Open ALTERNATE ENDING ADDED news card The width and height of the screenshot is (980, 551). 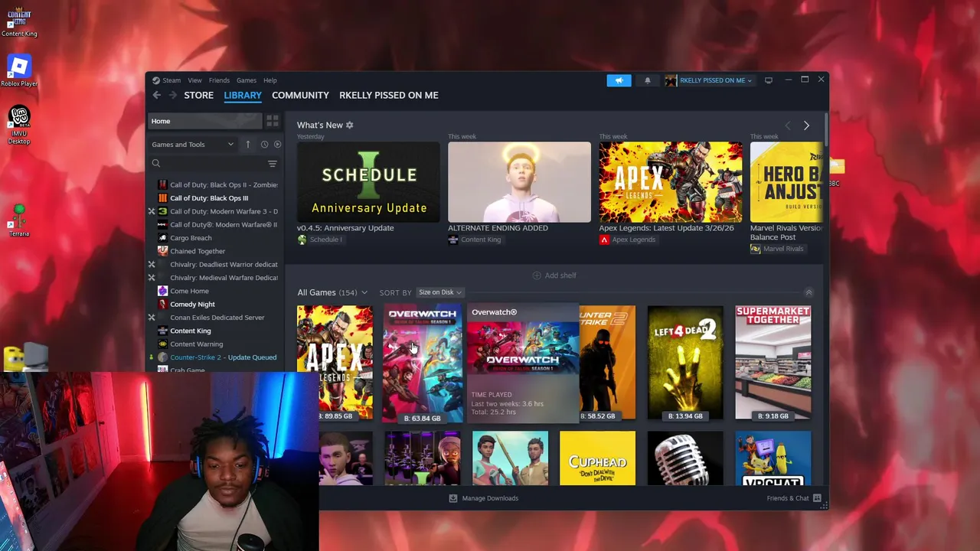[519, 182]
